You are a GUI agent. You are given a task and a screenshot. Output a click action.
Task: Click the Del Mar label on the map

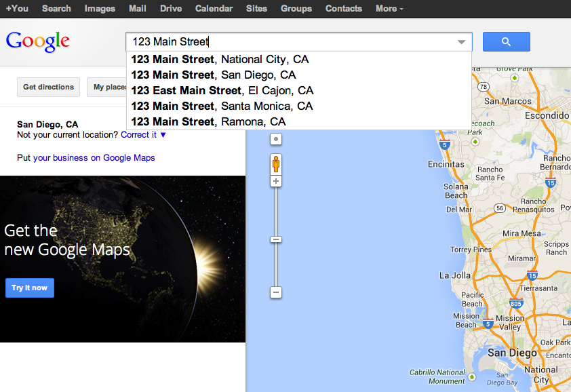[459, 210]
